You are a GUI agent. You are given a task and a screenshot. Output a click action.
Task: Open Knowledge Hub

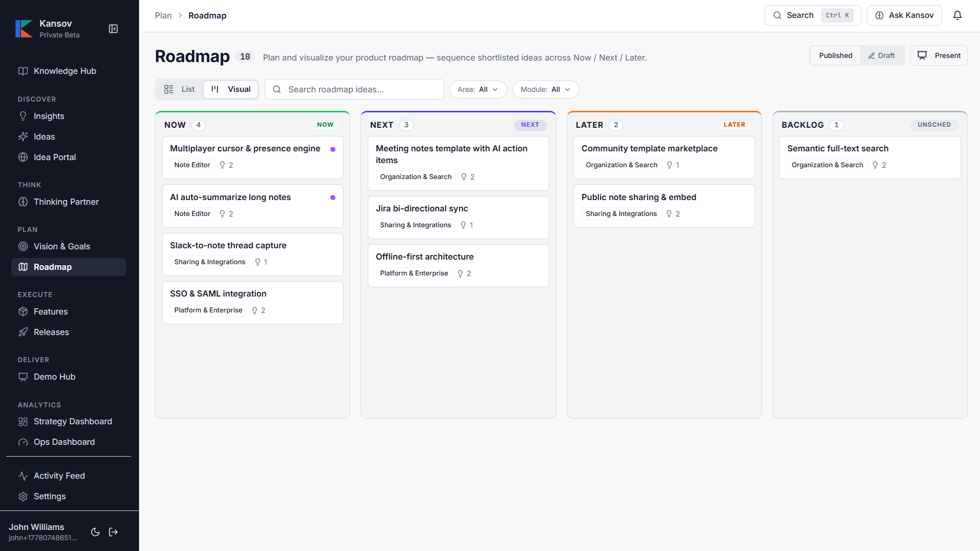69,71
